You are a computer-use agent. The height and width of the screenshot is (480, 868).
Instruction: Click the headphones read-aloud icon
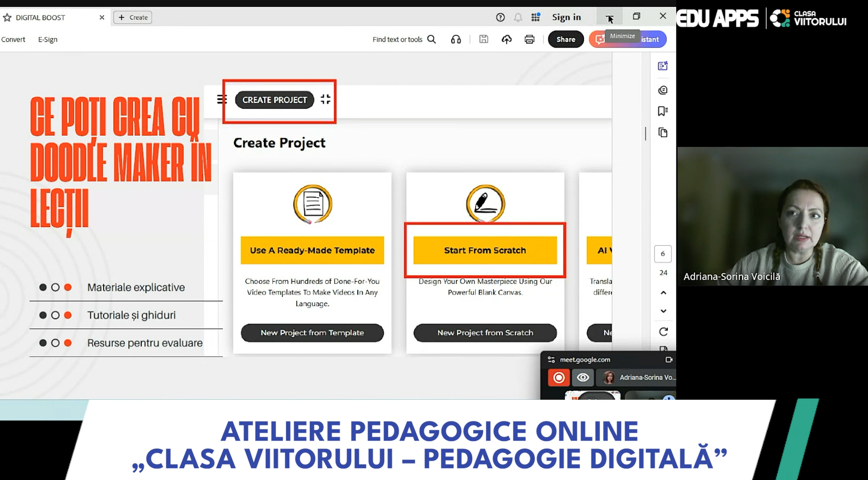click(x=456, y=39)
